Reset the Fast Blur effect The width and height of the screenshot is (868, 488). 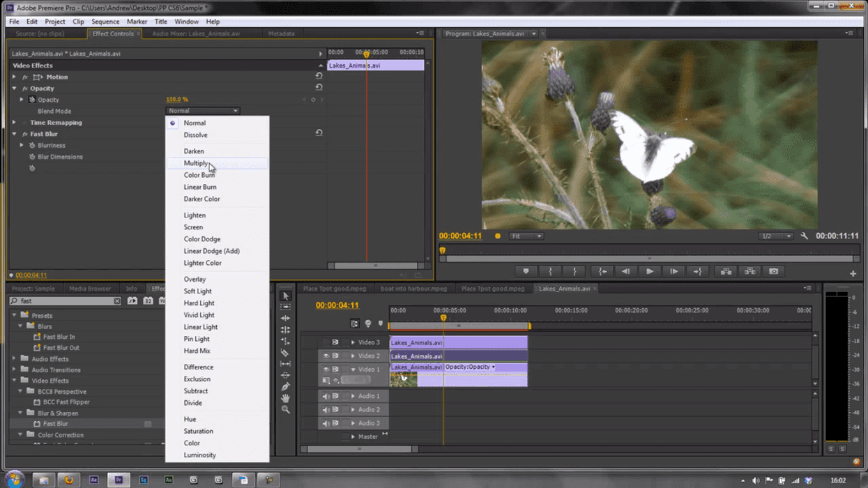[319, 132]
